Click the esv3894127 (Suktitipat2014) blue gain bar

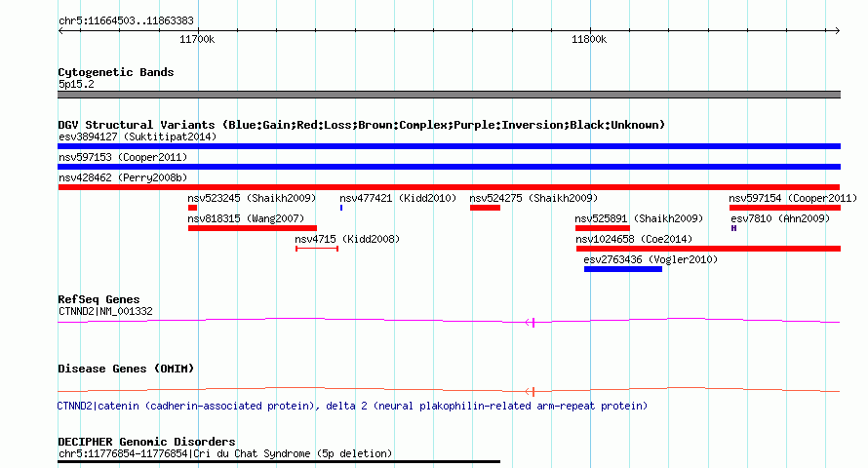(449, 146)
